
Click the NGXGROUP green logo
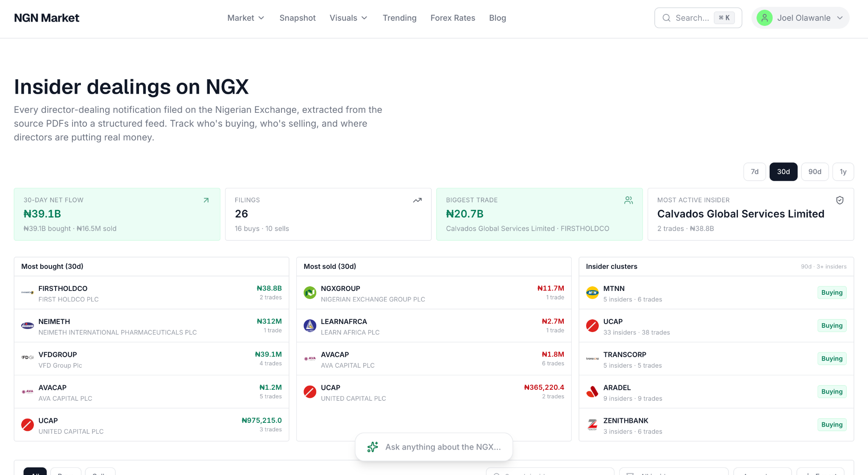coord(310,293)
